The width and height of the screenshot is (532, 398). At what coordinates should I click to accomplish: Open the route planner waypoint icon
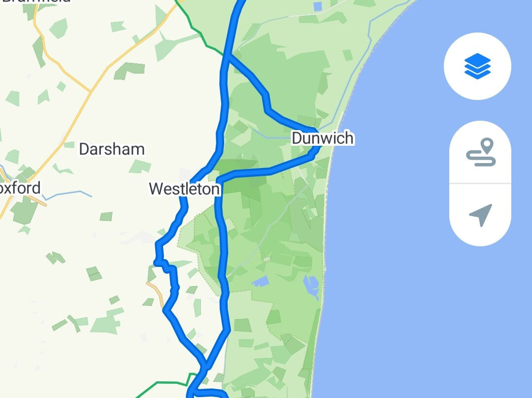tap(480, 152)
